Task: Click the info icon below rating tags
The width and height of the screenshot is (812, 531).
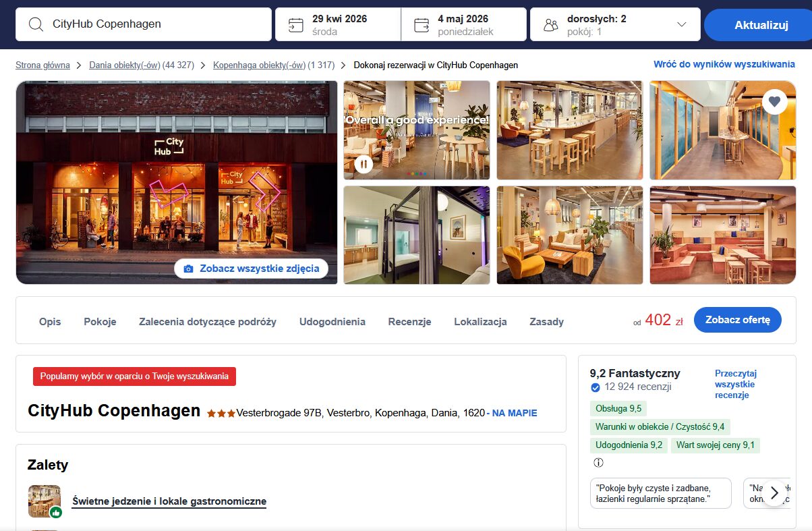Action: pyautogui.click(x=598, y=463)
